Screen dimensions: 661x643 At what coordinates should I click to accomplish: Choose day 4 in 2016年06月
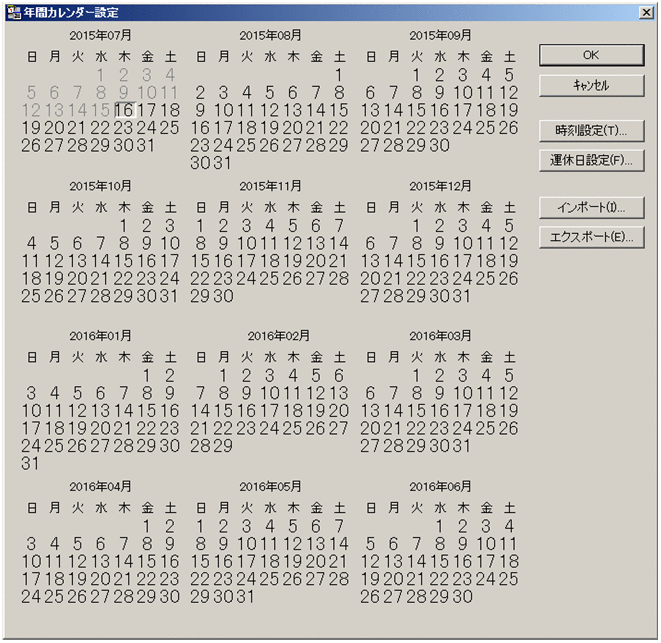(x=509, y=526)
